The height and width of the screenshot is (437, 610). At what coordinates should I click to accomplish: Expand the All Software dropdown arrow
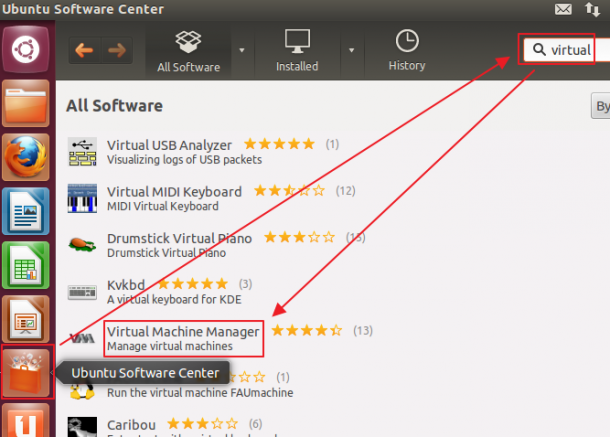[x=242, y=50]
